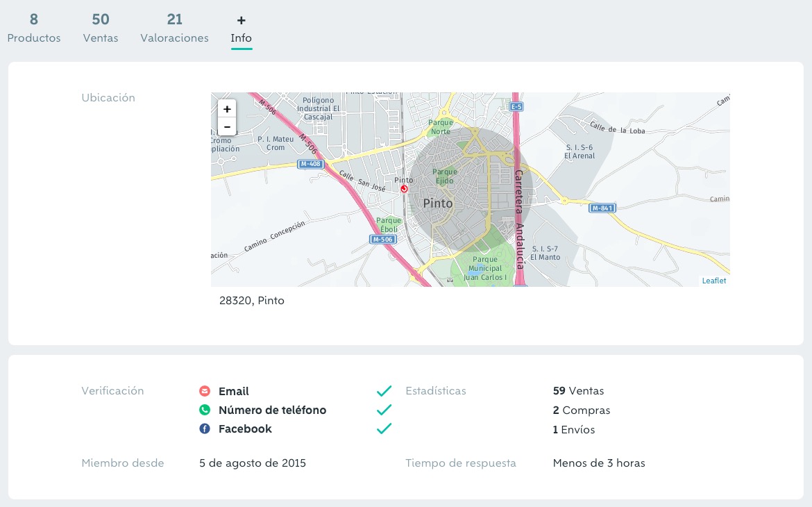
Task: Zoom in on the map
Action: 227,109
